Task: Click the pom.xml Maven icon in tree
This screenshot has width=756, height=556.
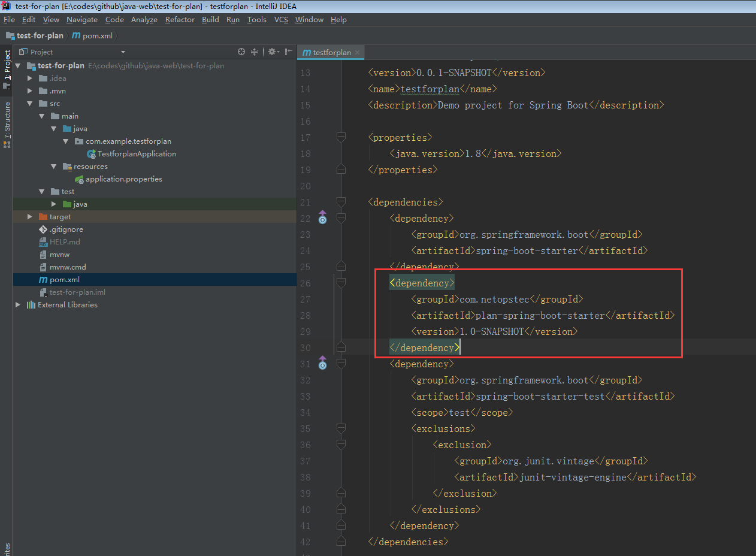Action: point(43,280)
